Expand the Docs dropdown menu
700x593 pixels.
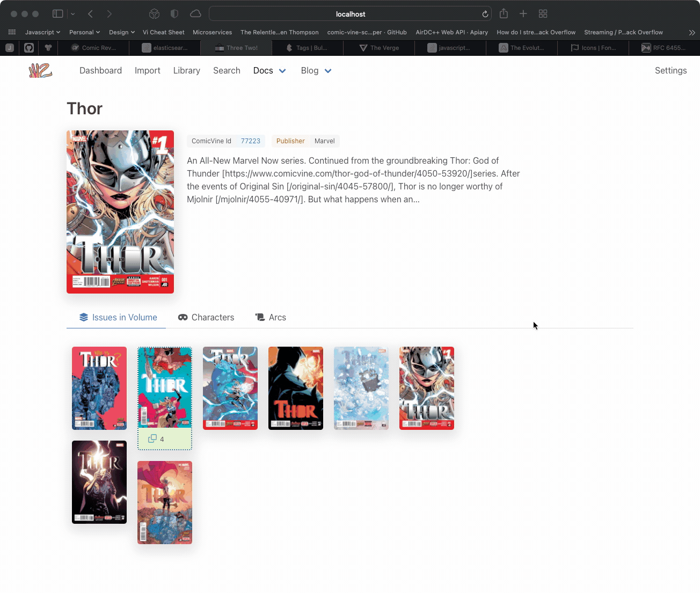[x=282, y=71]
